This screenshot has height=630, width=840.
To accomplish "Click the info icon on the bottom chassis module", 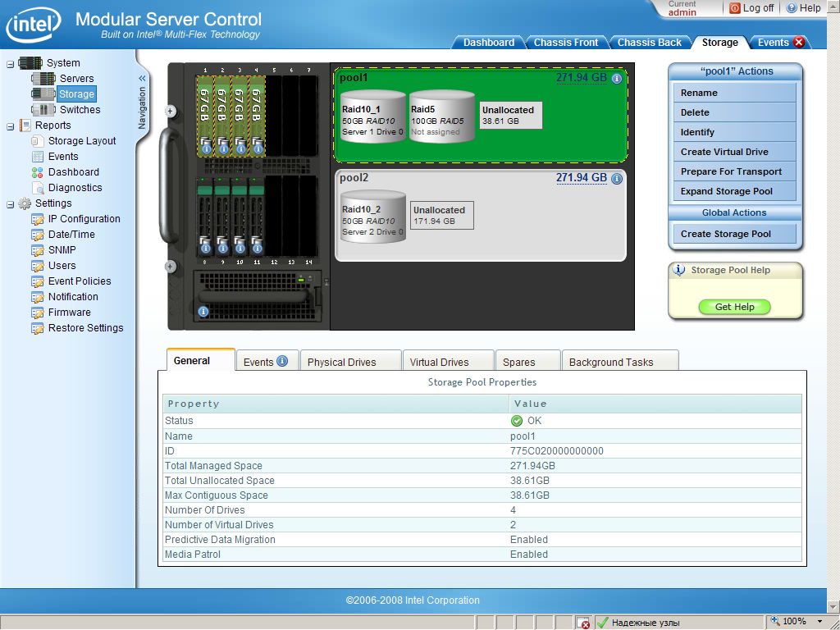I will click(x=203, y=312).
